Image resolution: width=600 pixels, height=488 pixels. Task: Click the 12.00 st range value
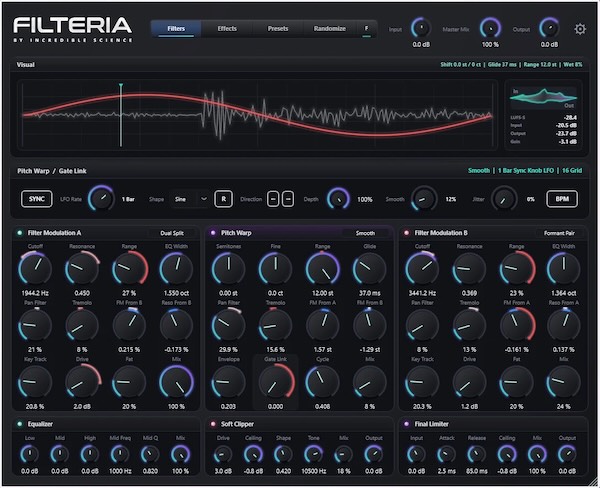[323, 293]
